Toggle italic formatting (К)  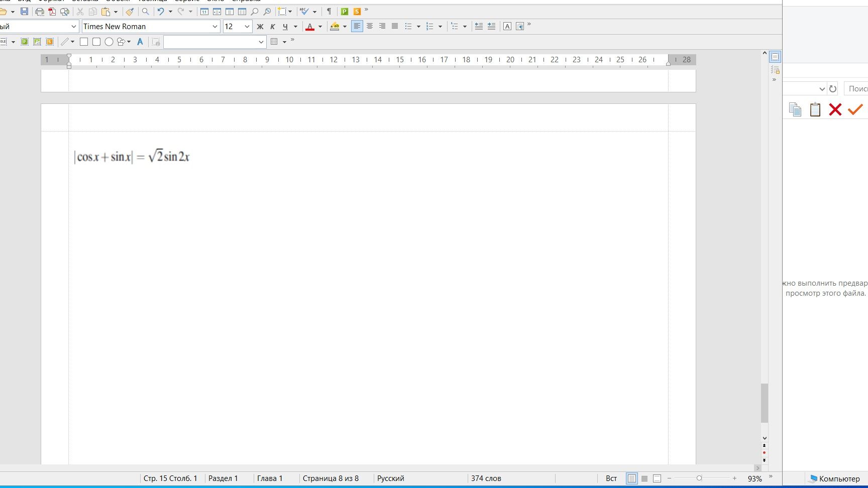click(x=273, y=27)
